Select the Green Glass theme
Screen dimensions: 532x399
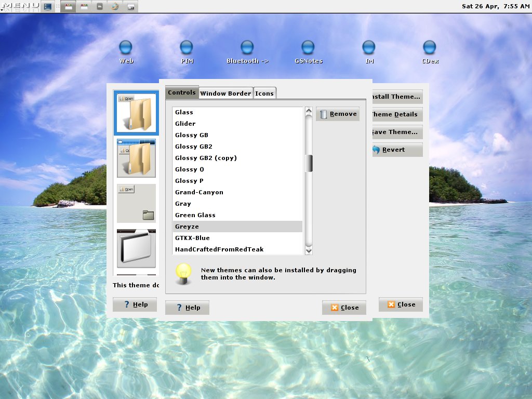[x=237, y=215]
